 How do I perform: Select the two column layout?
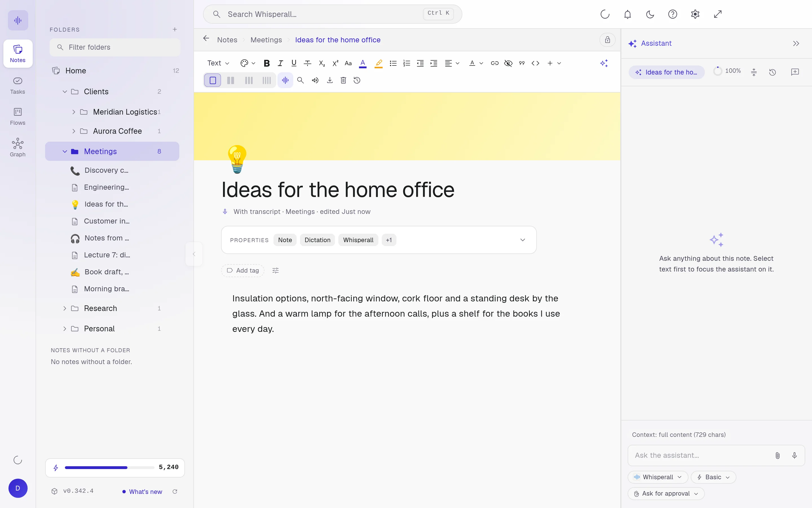[231, 80]
